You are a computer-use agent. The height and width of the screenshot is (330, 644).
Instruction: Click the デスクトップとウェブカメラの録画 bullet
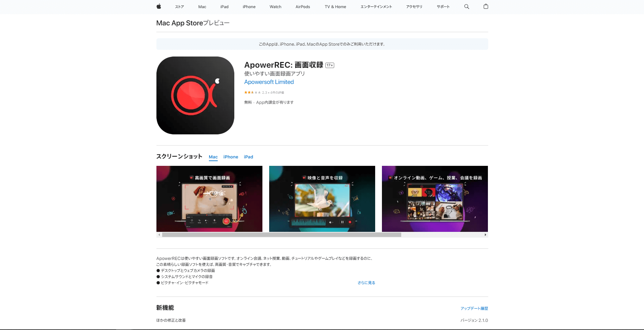click(x=186, y=270)
